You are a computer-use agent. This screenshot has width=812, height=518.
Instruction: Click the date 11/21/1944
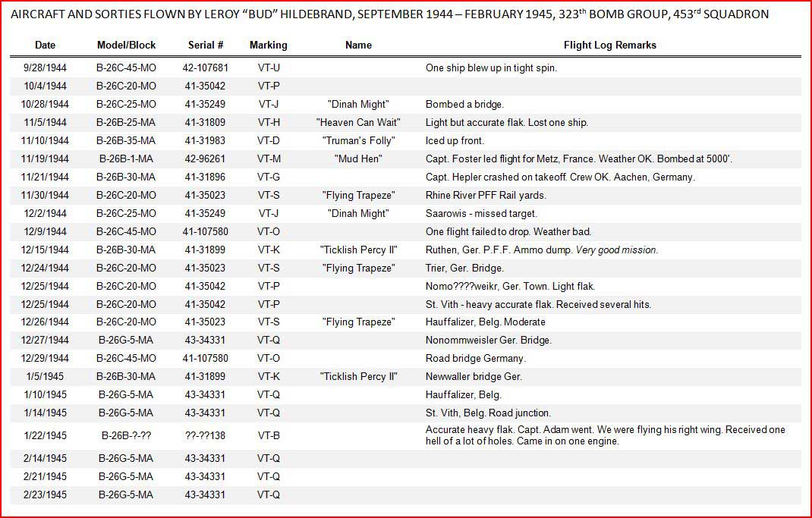45,177
